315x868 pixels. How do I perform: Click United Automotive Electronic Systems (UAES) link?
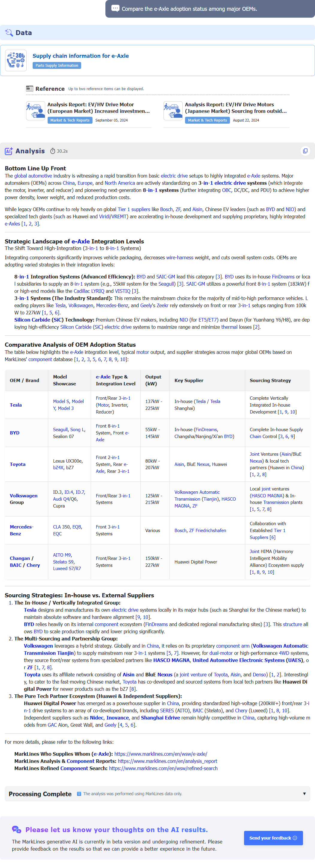(247, 660)
